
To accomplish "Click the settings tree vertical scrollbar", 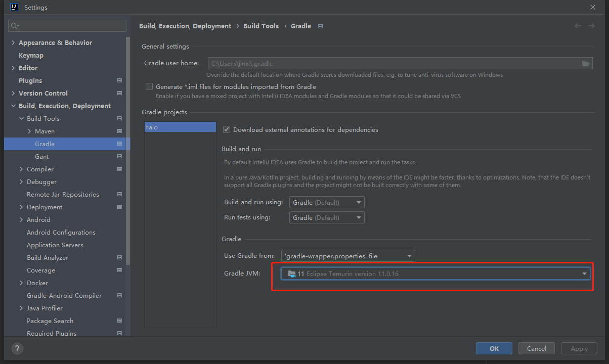I will [x=128, y=152].
